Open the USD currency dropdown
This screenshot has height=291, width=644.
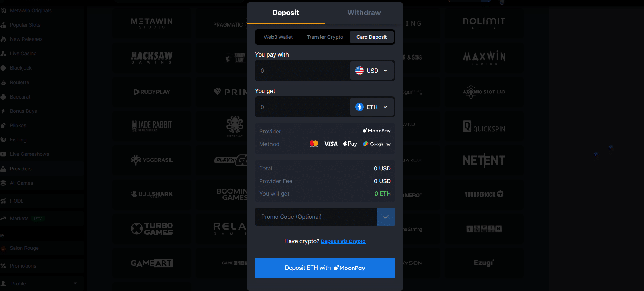[371, 71]
